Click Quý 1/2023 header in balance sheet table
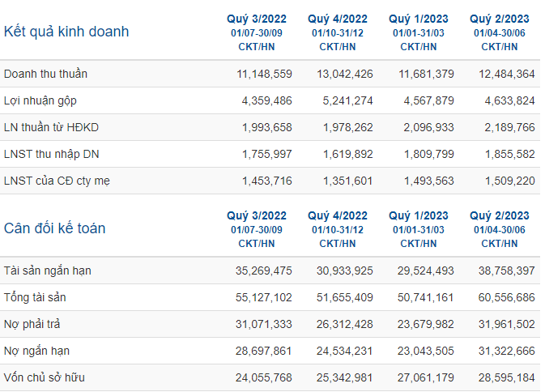Viewport: 545px width, 392px height. [x=419, y=229]
